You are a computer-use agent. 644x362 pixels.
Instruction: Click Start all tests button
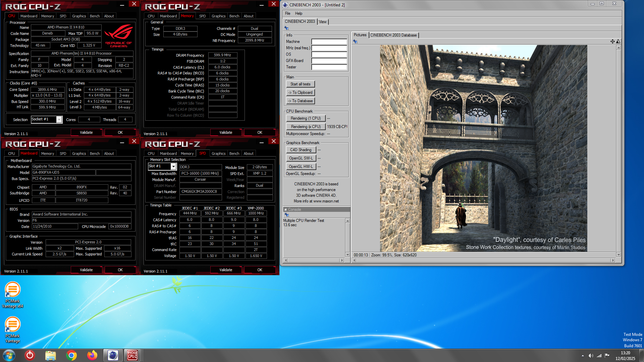[x=301, y=84]
